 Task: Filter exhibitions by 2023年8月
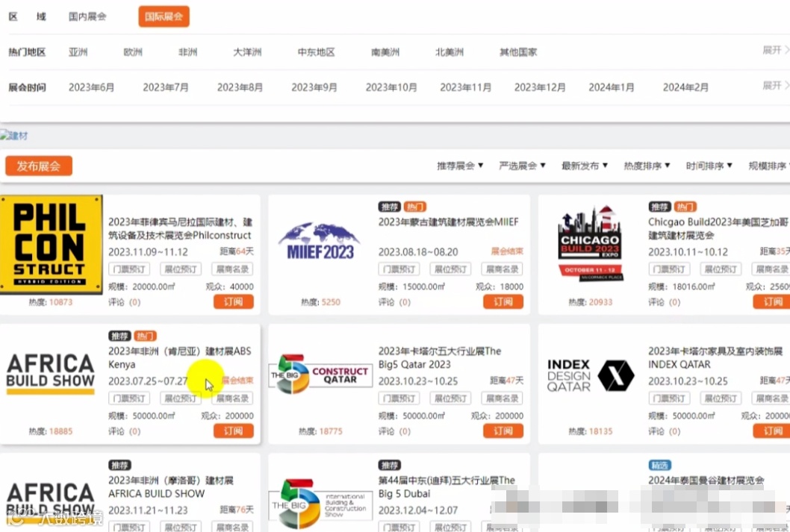click(240, 87)
